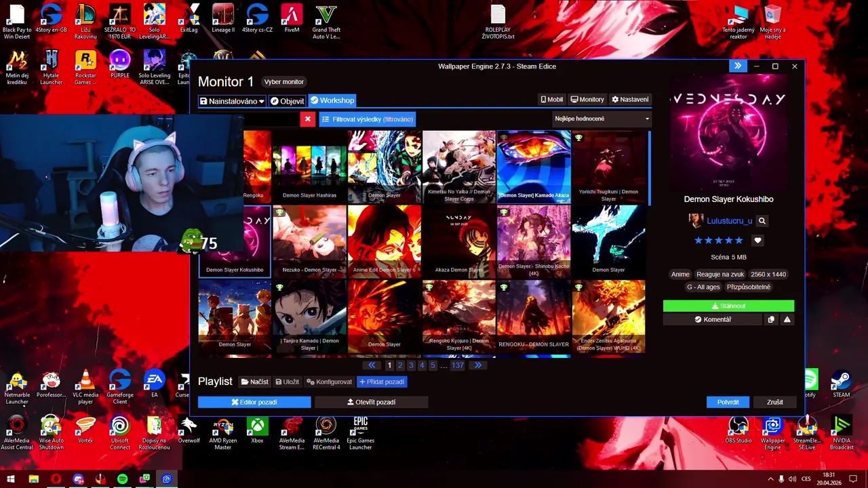
Task: Cancel with Zrušit button
Action: coord(774,402)
